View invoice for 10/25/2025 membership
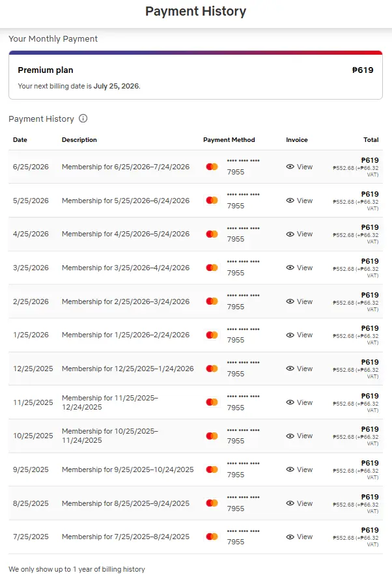The width and height of the screenshot is (392, 588). 300,436
